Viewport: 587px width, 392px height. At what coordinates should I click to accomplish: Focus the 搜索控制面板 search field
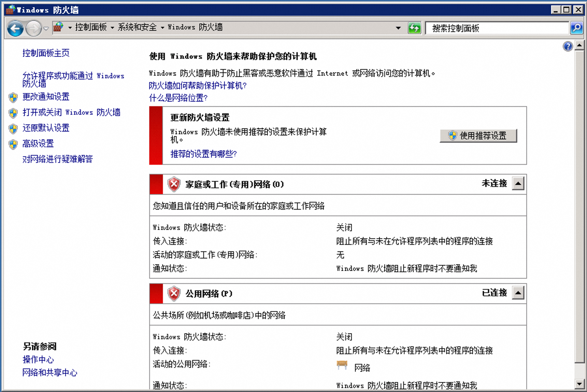click(x=497, y=28)
